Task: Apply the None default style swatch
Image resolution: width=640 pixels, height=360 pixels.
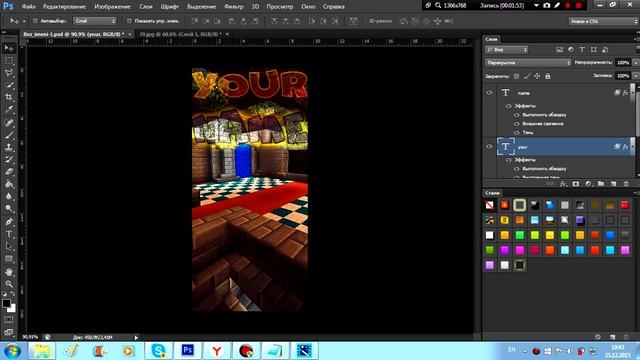Action: click(x=489, y=205)
